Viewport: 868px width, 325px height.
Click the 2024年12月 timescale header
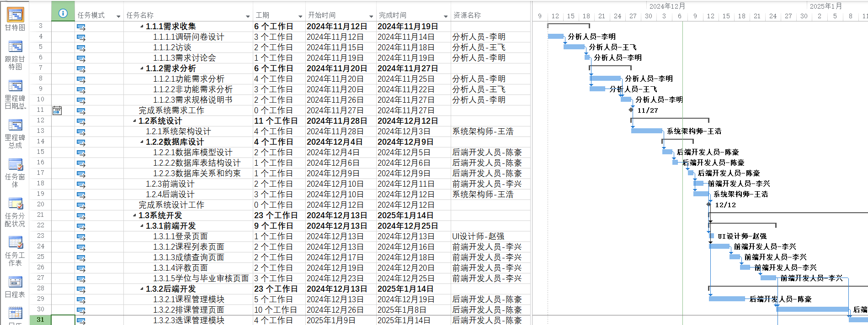click(x=667, y=6)
